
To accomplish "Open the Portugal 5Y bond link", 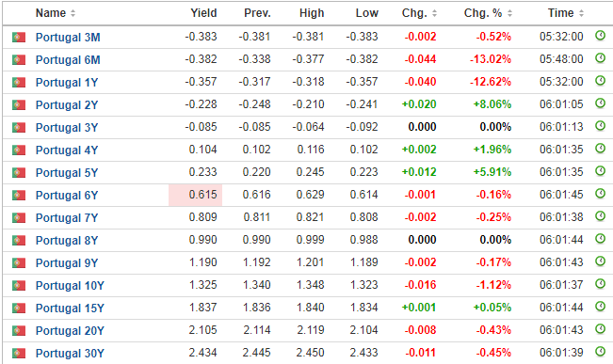I will coord(67,173).
